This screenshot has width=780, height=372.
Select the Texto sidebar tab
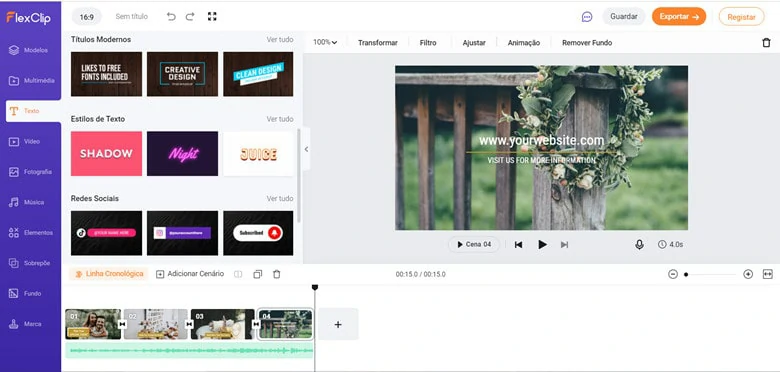coord(33,111)
